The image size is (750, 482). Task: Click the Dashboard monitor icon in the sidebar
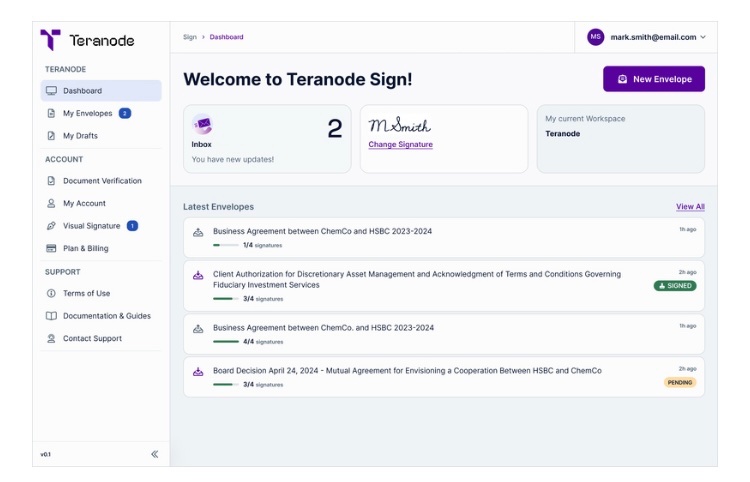51,91
